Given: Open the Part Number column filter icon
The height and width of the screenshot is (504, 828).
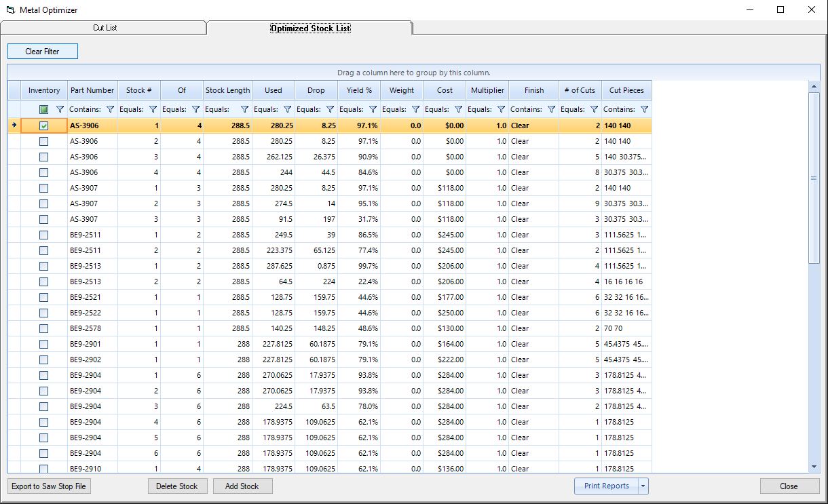Looking at the screenshot, I should tap(111, 109).
